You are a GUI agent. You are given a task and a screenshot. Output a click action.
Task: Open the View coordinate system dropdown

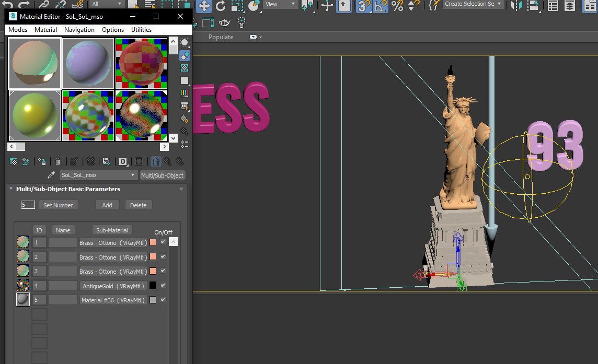(x=280, y=4)
